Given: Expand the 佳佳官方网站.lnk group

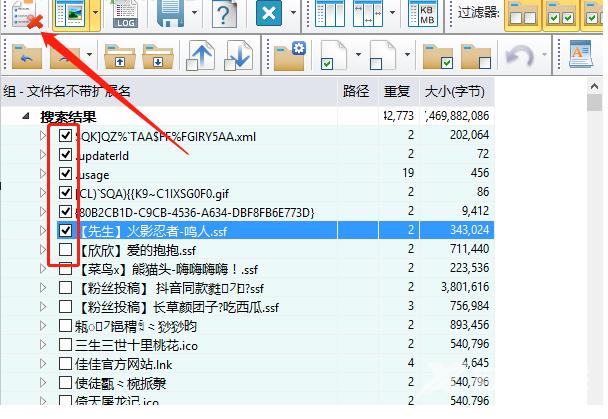Looking at the screenshot, I should coord(43,364).
